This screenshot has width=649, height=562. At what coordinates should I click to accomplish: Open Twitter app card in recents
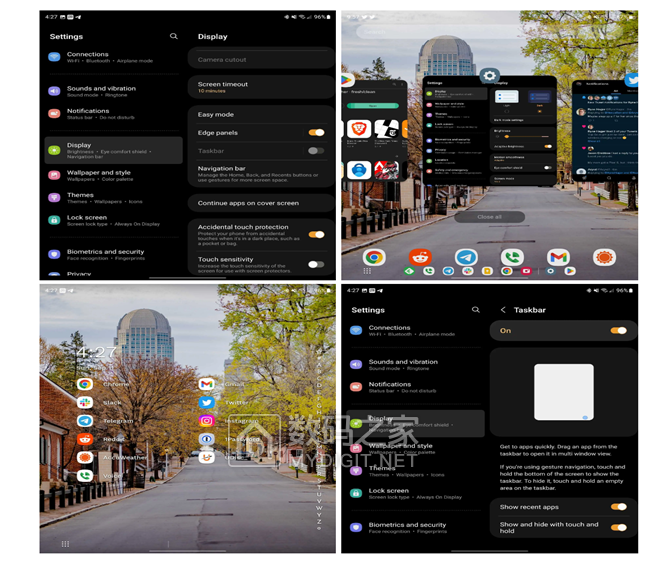pyautogui.click(x=605, y=130)
